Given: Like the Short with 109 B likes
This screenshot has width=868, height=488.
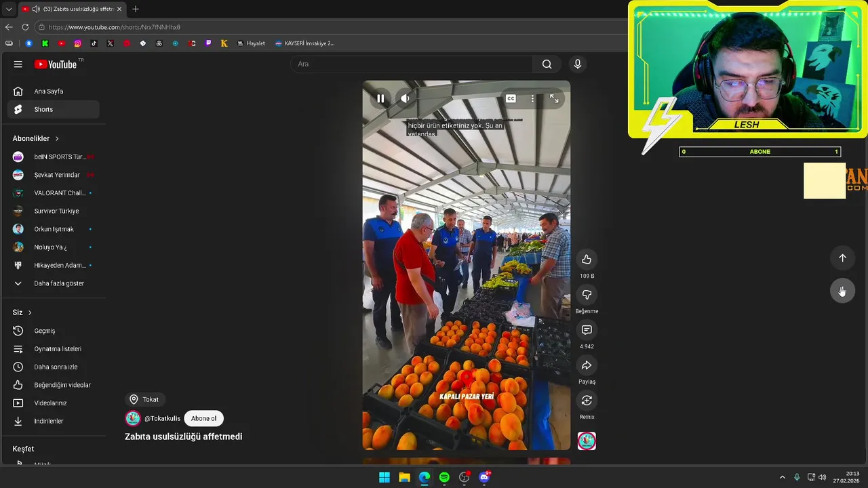Looking at the screenshot, I should coord(587,259).
